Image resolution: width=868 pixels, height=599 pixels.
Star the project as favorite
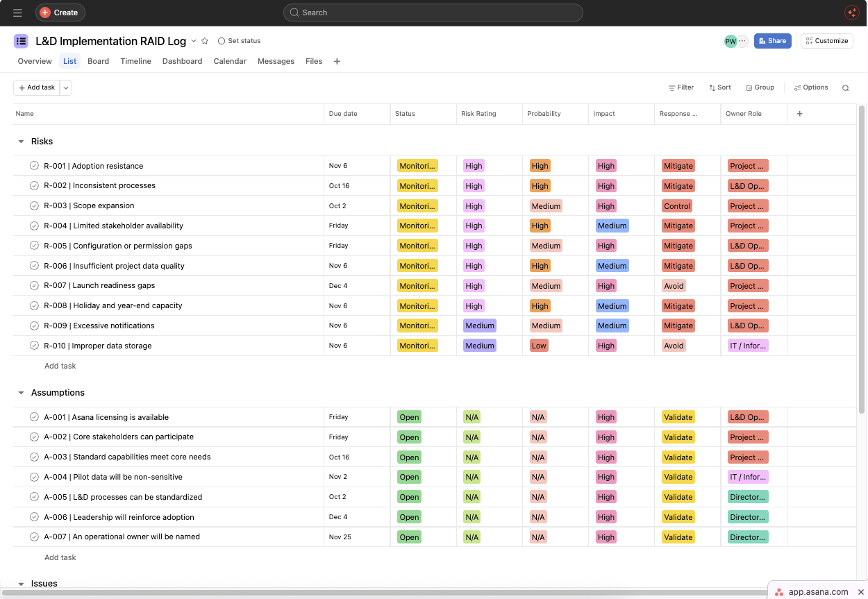(x=205, y=41)
